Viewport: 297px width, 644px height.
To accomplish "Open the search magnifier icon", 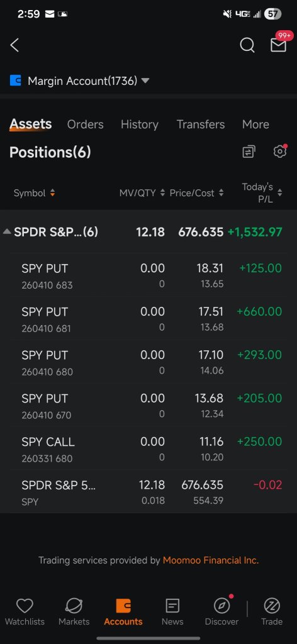I will coord(247,45).
